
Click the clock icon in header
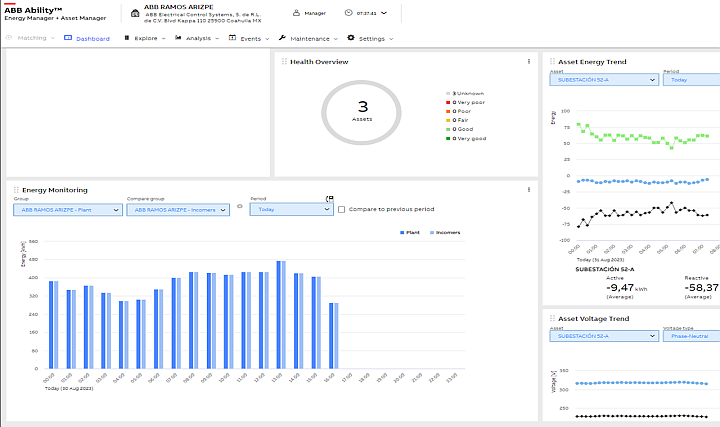tap(348, 13)
